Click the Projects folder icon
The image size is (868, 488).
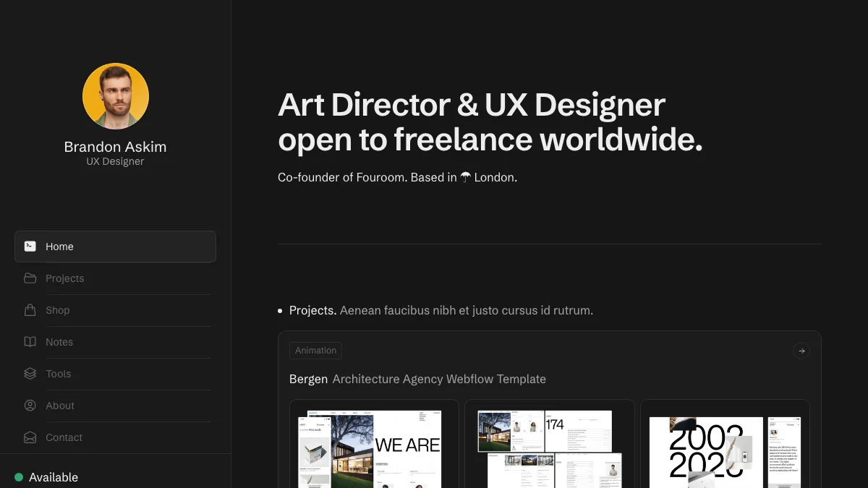coord(30,278)
